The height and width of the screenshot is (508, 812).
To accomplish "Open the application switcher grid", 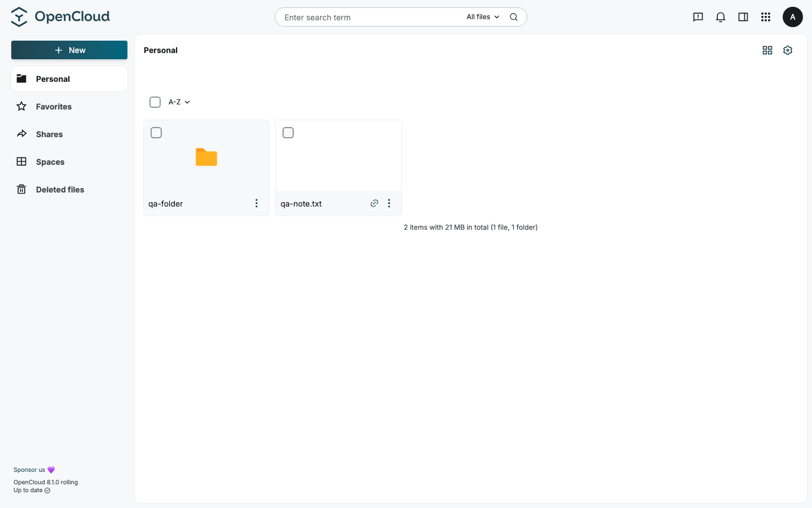I will coord(766,17).
